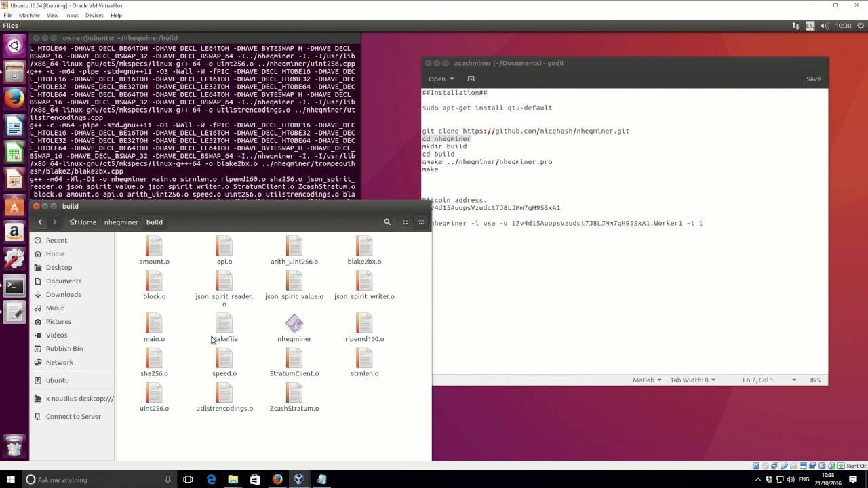This screenshot has height=488, width=868.
Task: Open System Settings wrench icon in launcher
Action: 14,259
